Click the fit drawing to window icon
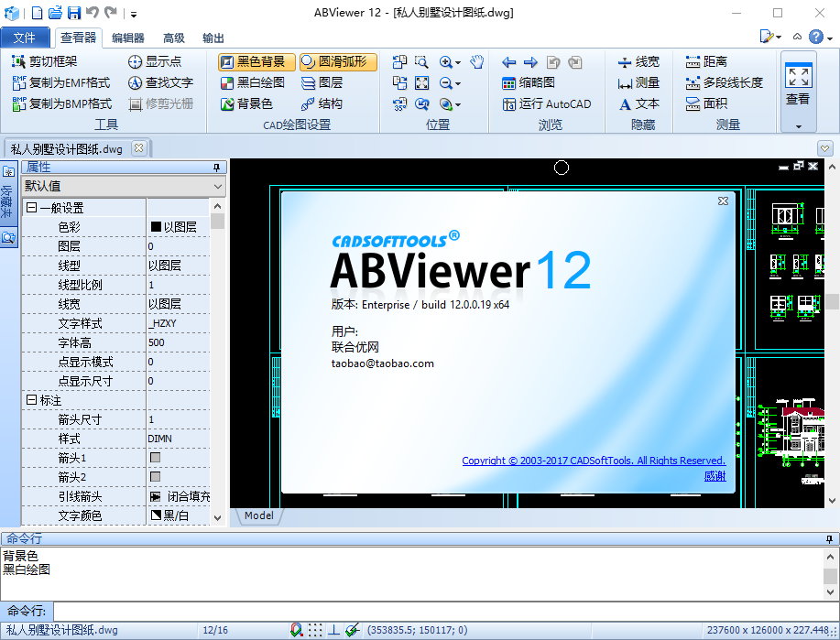The height and width of the screenshot is (640, 840). tap(421, 83)
